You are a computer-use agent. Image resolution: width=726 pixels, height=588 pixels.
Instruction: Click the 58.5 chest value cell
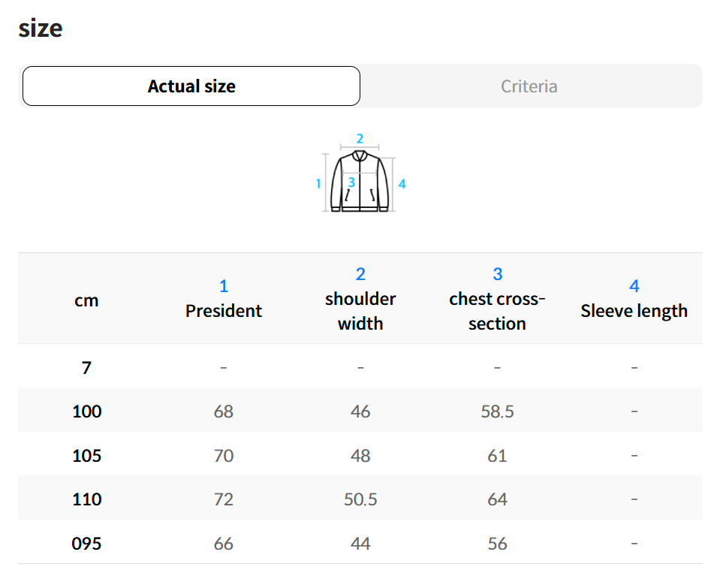[x=497, y=412]
